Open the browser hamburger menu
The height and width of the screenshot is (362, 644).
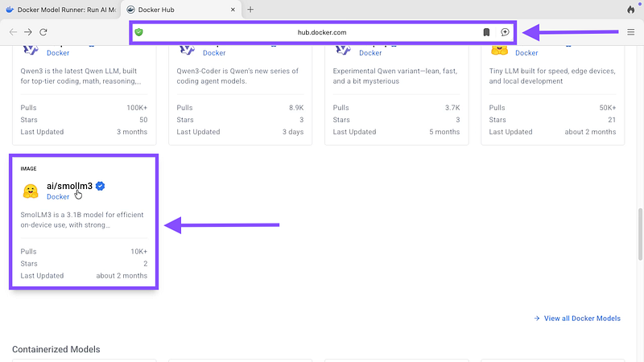(632, 32)
